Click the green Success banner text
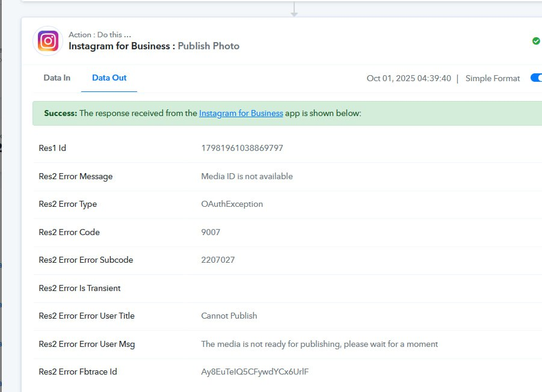The width and height of the screenshot is (542, 392). click(61, 113)
